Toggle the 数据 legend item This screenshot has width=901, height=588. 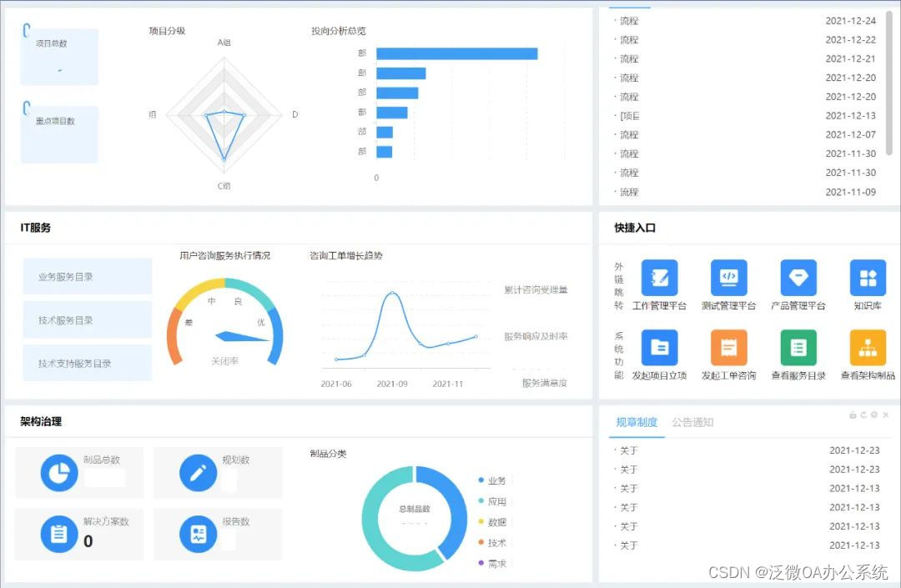[x=492, y=522]
